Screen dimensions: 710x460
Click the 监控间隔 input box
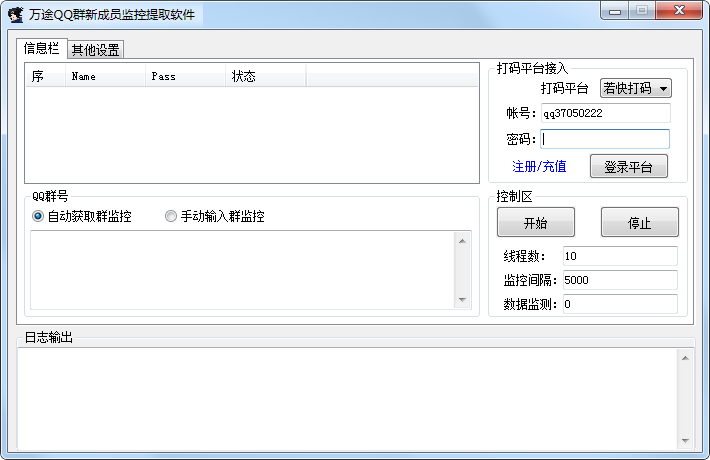pos(620,280)
